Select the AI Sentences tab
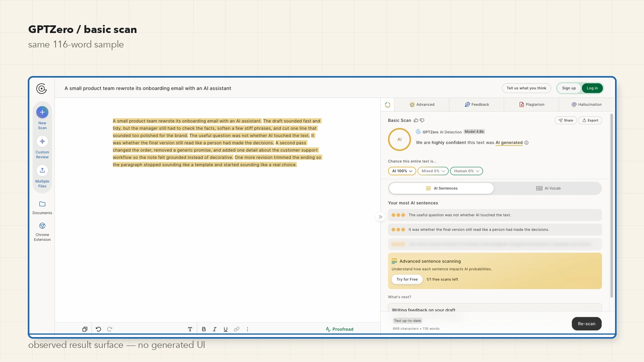This screenshot has height=362, width=644. click(442, 188)
